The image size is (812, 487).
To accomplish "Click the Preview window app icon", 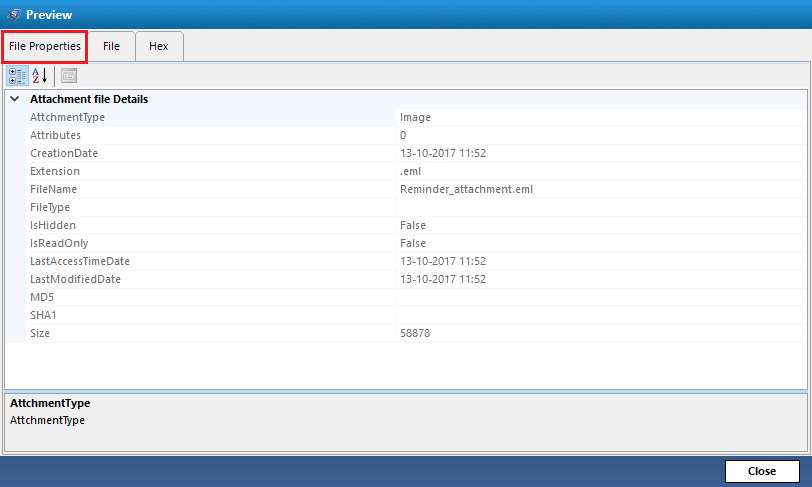I will click(x=14, y=15).
